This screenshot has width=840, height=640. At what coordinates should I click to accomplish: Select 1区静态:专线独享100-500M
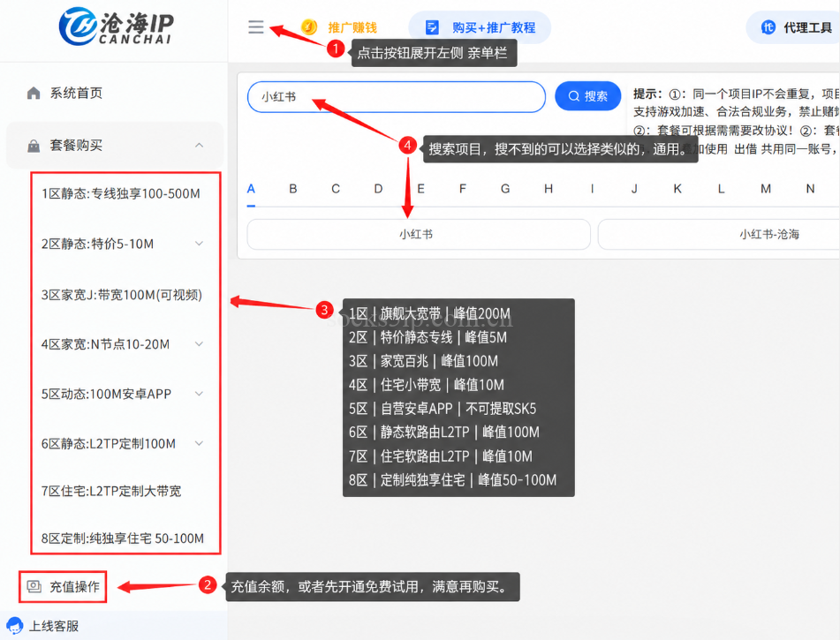pos(121,193)
